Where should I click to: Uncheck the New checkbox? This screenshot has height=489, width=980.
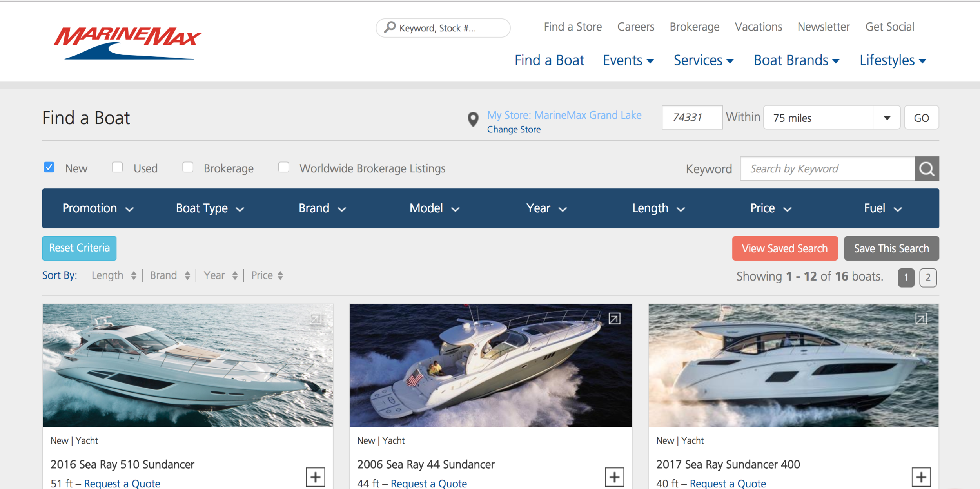(x=49, y=167)
